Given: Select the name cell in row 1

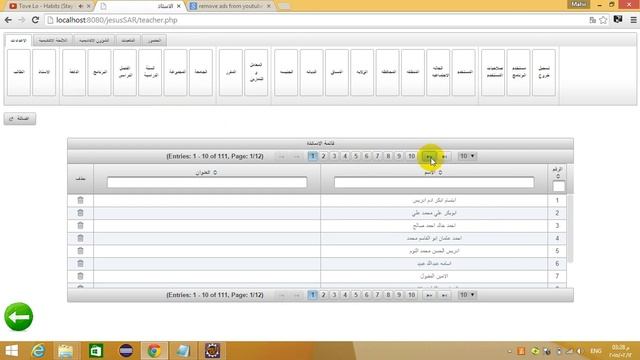Looking at the screenshot, I should (x=434, y=200).
